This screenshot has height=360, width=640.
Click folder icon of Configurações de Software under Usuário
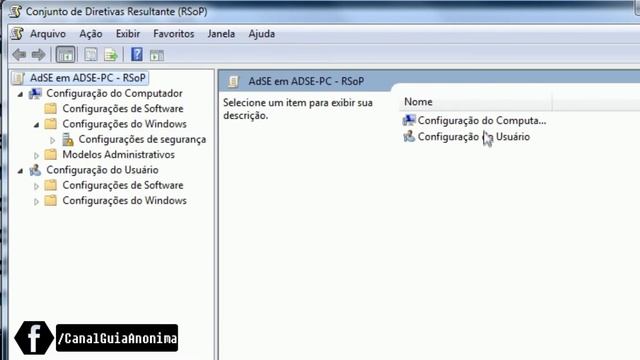point(51,185)
